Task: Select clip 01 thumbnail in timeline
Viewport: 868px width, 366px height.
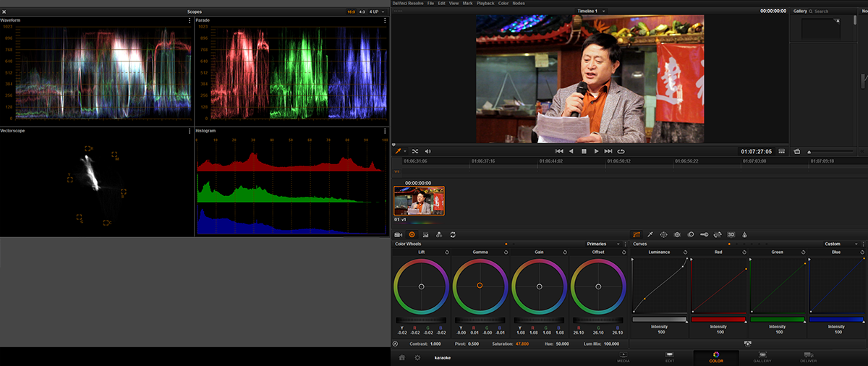Action: [419, 200]
